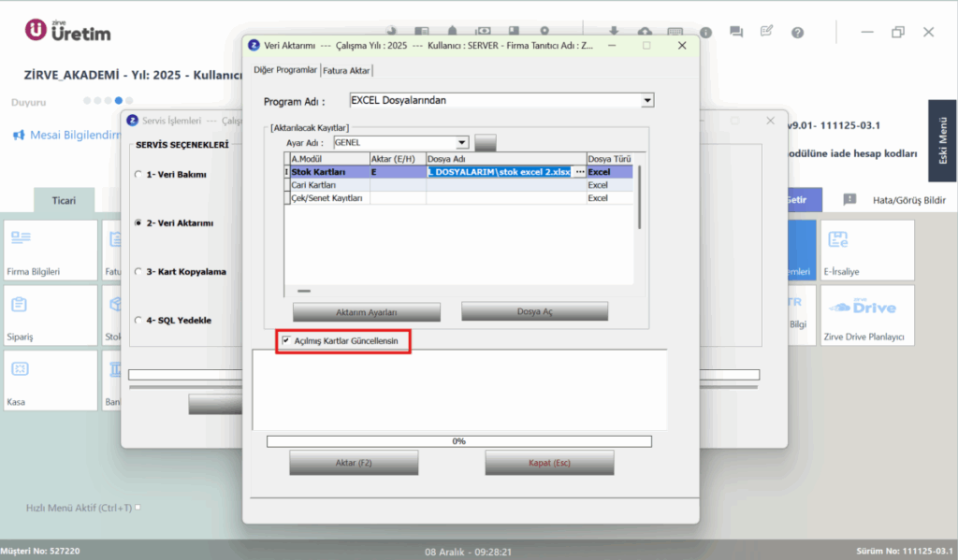Click the Çek/Senet Kayıtları module cell
The height and width of the screenshot is (560, 958).
(330, 198)
